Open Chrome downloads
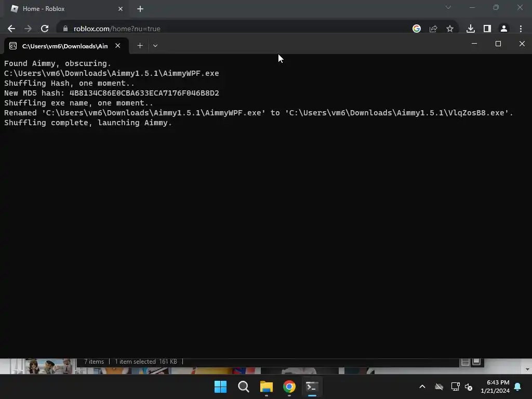Screen dimensions: 532x399 [471, 29]
